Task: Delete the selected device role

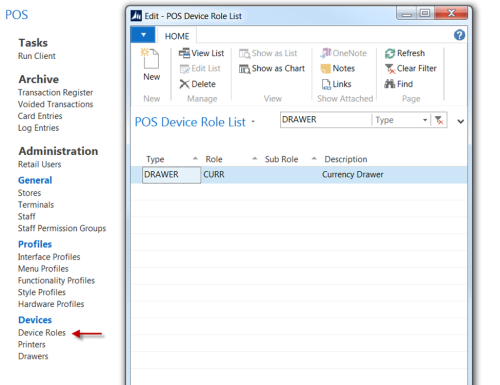Action: point(197,84)
